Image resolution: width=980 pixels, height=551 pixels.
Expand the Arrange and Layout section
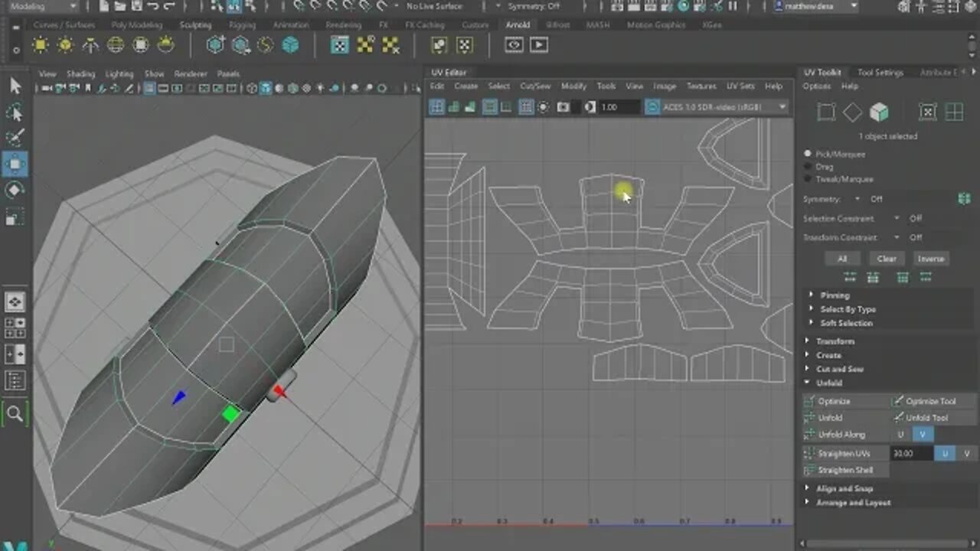[853, 503]
